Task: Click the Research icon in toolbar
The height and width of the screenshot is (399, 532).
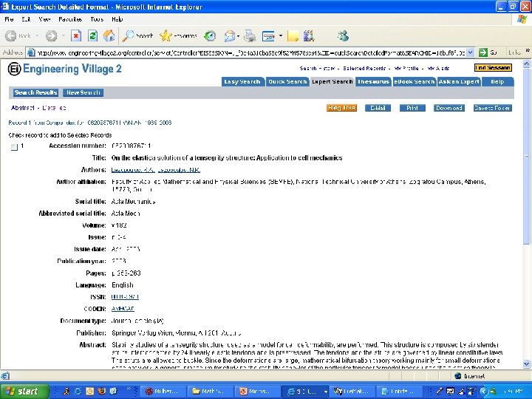Action: click(309, 35)
